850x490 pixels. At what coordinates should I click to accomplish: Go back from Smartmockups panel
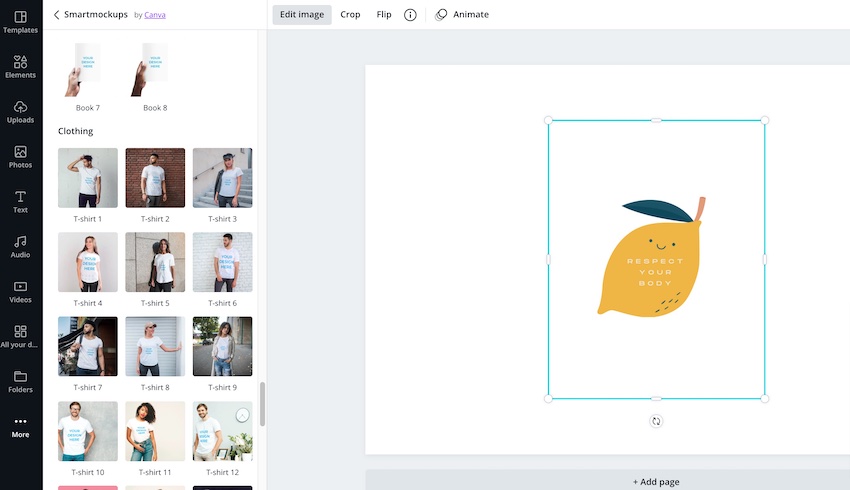(56, 15)
